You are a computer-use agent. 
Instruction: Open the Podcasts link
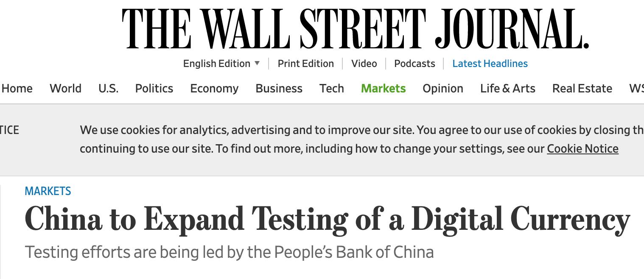pyautogui.click(x=414, y=64)
